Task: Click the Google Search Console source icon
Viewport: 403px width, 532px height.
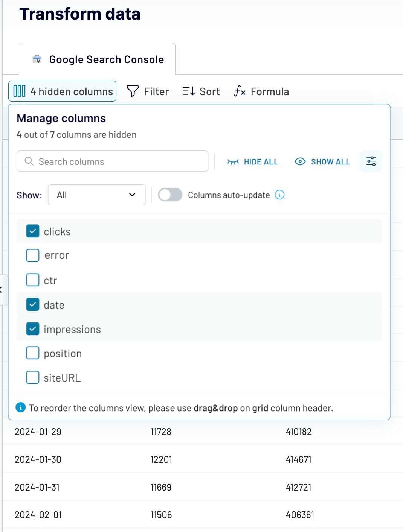Action: pos(37,59)
